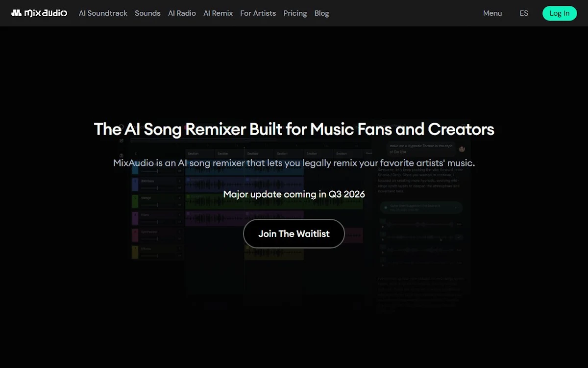
Task: Open the Menu in header
Action: (492, 13)
